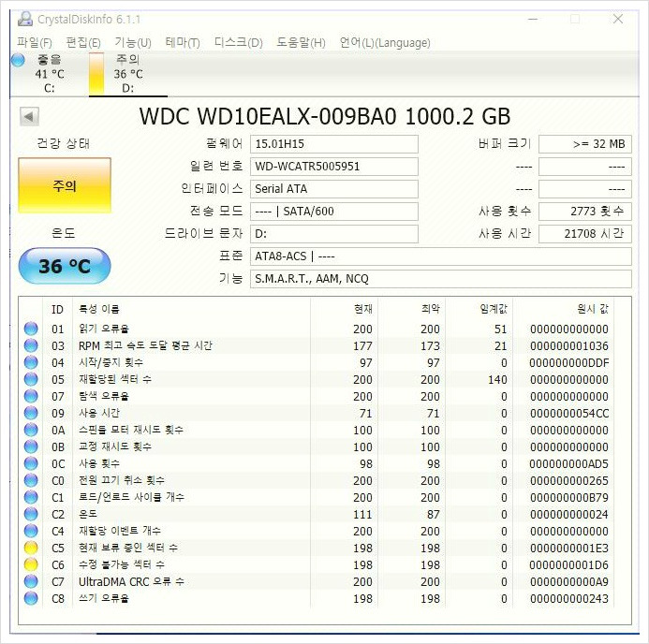Viewport: 649px width, 644px height.
Task: Select the blue status orb for drive C:
Action: pyautogui.click(x=18, y=60)
